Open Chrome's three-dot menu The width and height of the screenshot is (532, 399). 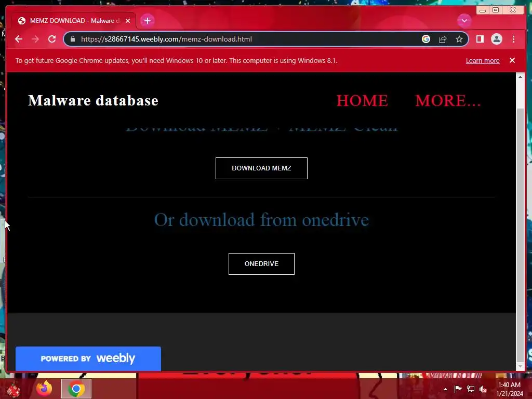(x=513, y=39)
